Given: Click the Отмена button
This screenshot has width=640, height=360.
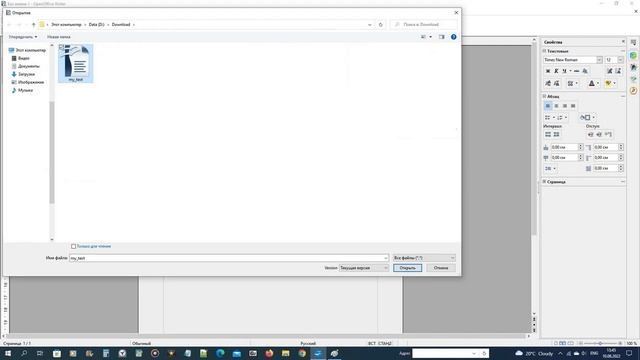Looking at the screenshot, I should pos(441,268).
